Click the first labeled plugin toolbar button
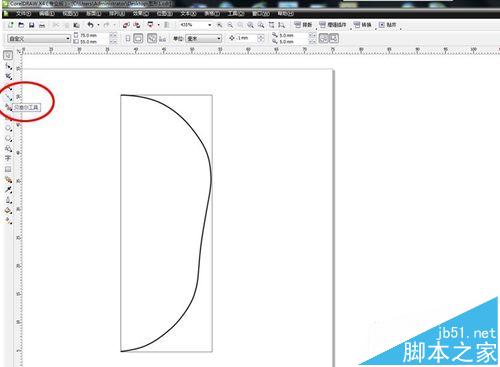The height and width of the screenshot is (367, 500). click(x=303, y=25)
